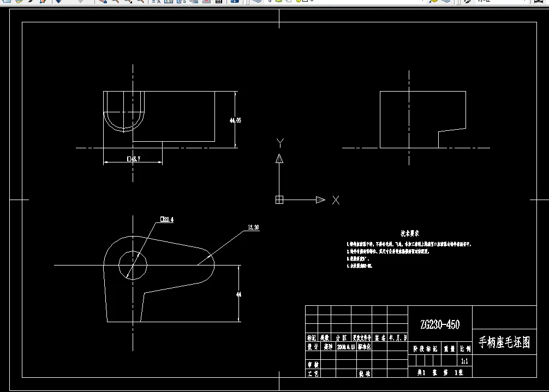549x392 pixels.
Task: Click the 标准化 title block cell
Action: pos(364,347)
